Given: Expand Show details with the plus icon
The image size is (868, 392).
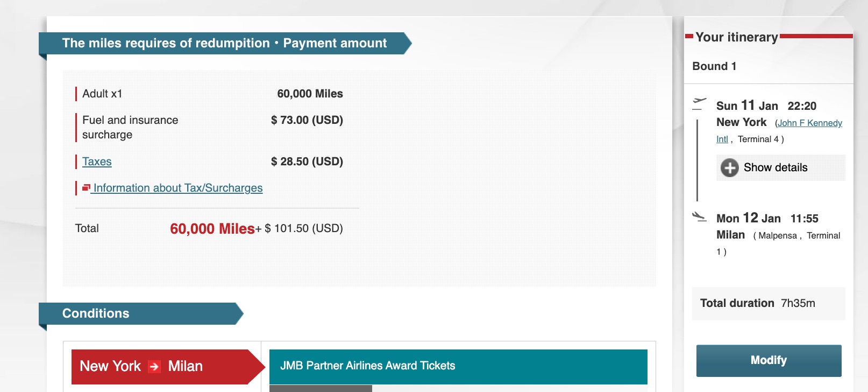Looking at the screenshot, I should 729,167.
